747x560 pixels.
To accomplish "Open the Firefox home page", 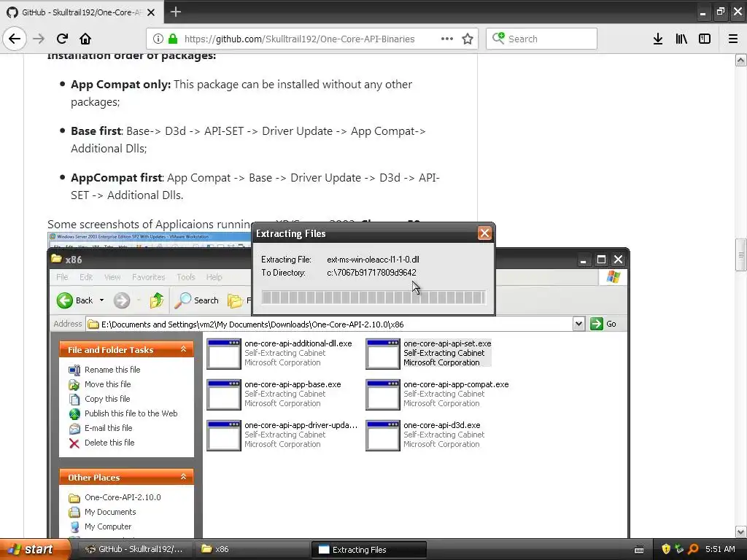I will click(x=85, y=39).
